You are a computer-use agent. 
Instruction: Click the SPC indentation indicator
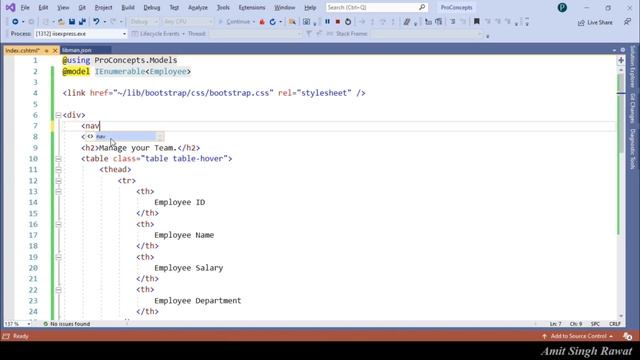tap(596, 324)
